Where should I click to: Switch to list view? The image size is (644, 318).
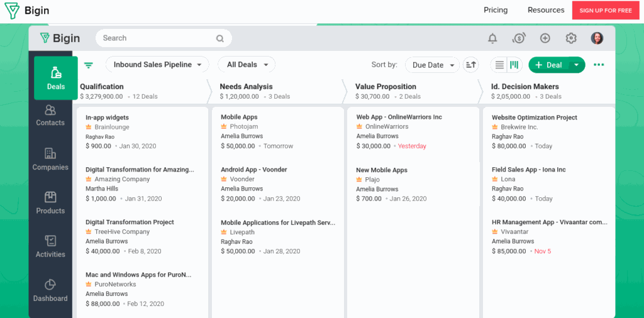coord(499,65)
